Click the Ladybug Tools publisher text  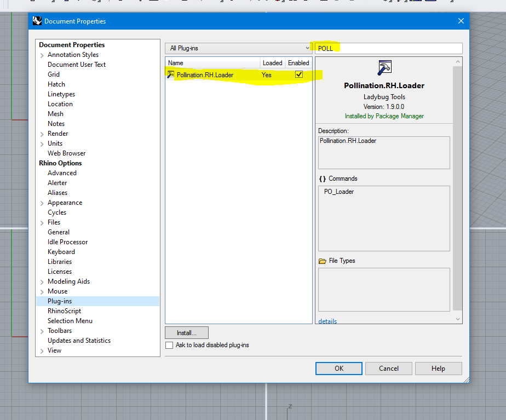pyautogui.click(x=384, y=97)
